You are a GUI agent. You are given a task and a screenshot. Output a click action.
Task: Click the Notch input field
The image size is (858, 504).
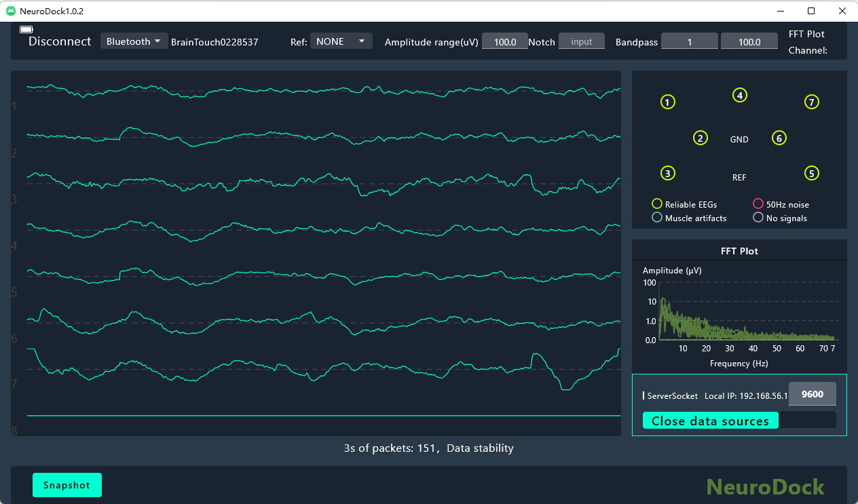(x=582, y=41)
